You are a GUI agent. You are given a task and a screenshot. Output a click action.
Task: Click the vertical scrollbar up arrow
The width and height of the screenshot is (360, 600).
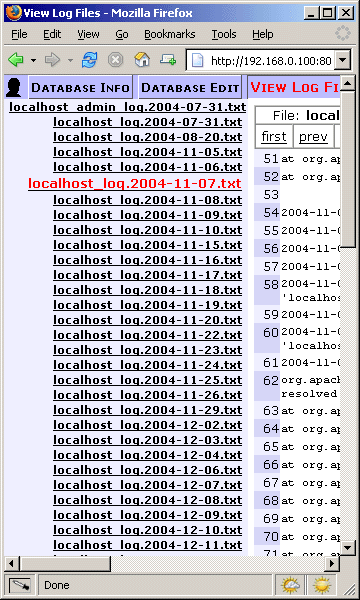(348, 83)
